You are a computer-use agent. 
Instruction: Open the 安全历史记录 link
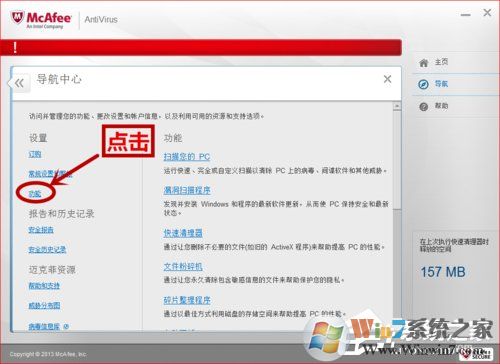click(x=47, y=249)
